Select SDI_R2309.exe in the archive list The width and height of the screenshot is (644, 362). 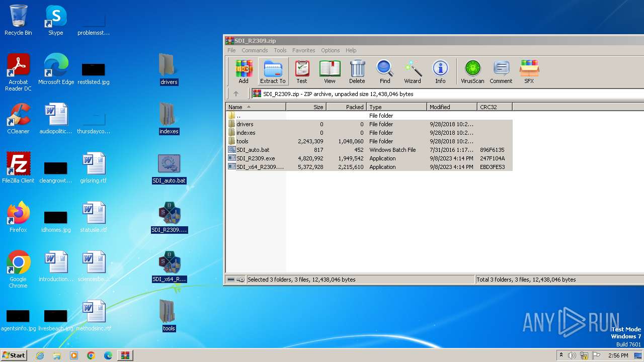[x=369, y=158]
